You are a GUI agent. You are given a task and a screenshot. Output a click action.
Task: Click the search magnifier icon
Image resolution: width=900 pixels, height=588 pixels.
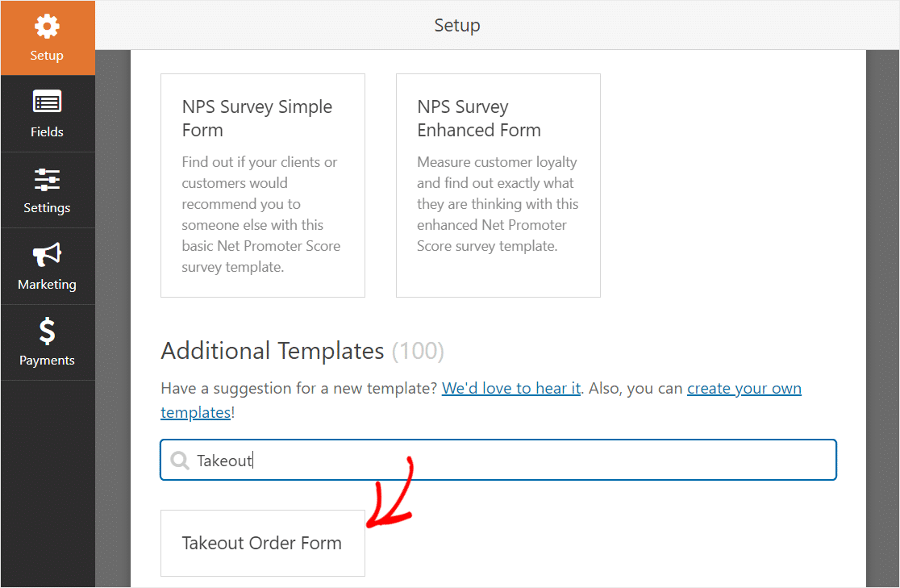tap(180, 460)
